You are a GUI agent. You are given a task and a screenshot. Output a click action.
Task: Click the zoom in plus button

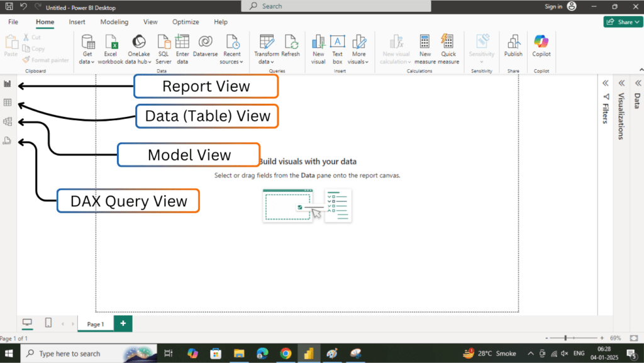[x=602, y=338]
